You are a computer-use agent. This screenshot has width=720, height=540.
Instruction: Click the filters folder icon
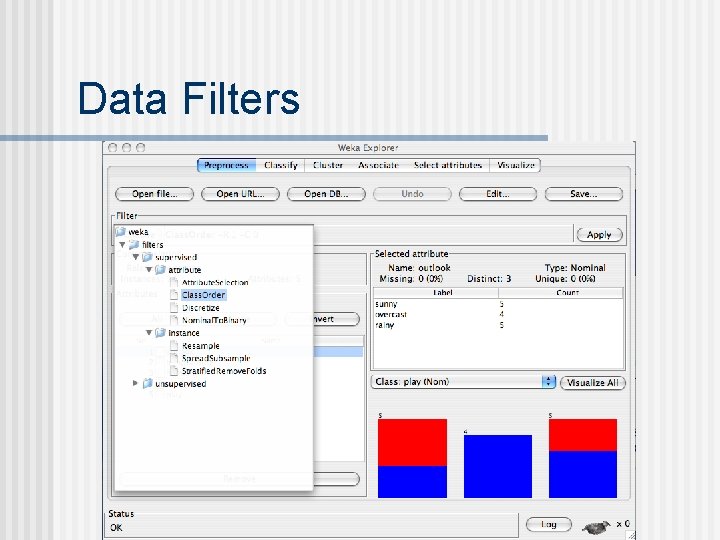pos(134,244)
